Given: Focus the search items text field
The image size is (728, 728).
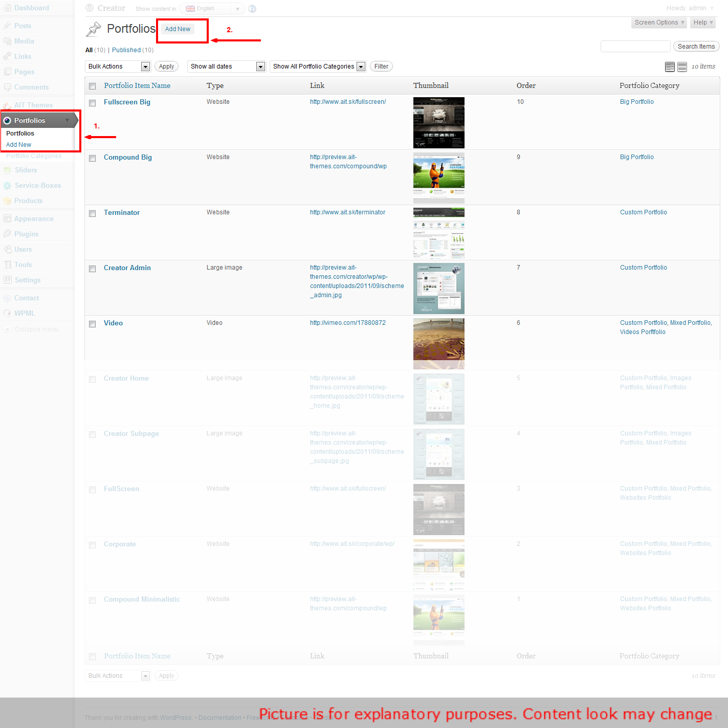Looking at the screenshot, I should click(x=635, y=47).
